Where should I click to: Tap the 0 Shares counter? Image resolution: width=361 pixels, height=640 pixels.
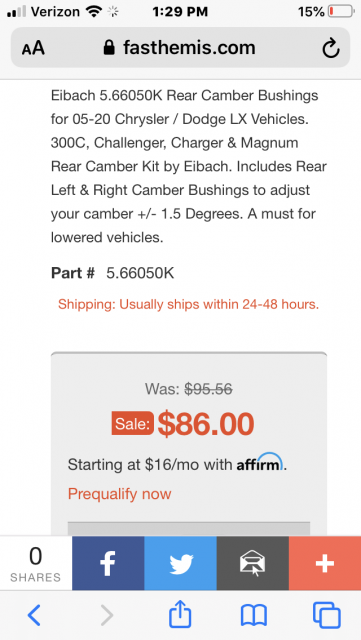(36, 563)
